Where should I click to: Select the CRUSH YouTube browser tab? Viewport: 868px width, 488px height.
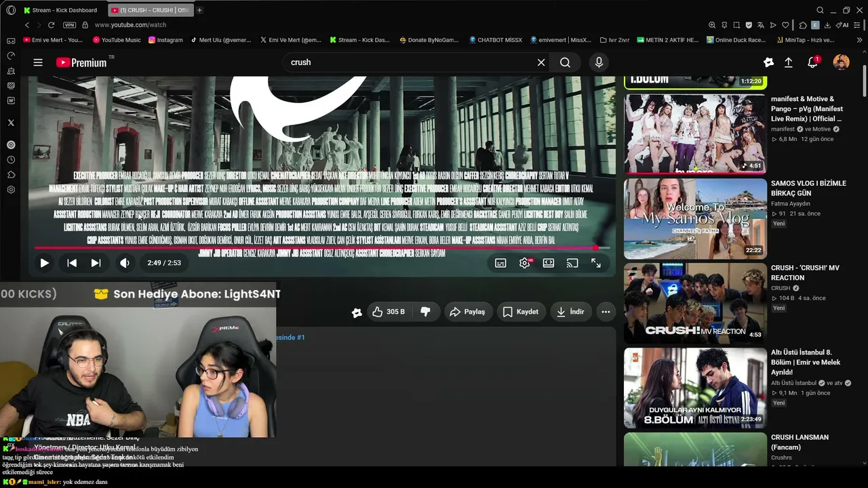(x=150, y=10)
